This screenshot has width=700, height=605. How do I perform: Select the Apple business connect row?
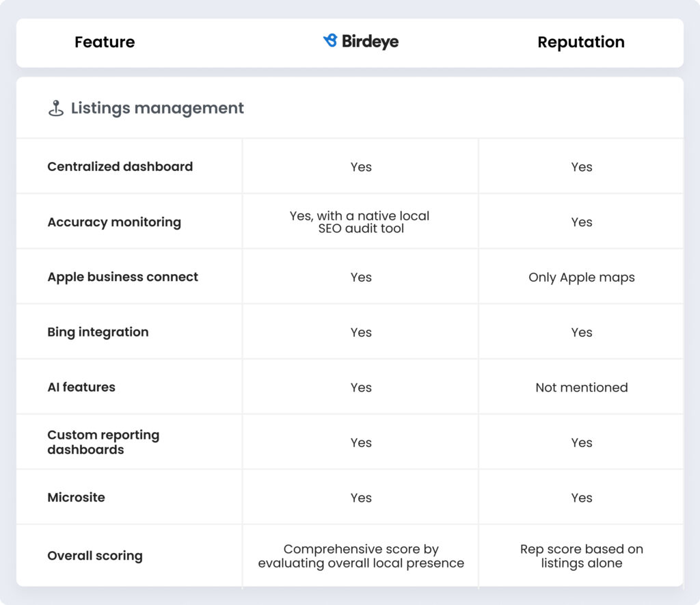122,277
